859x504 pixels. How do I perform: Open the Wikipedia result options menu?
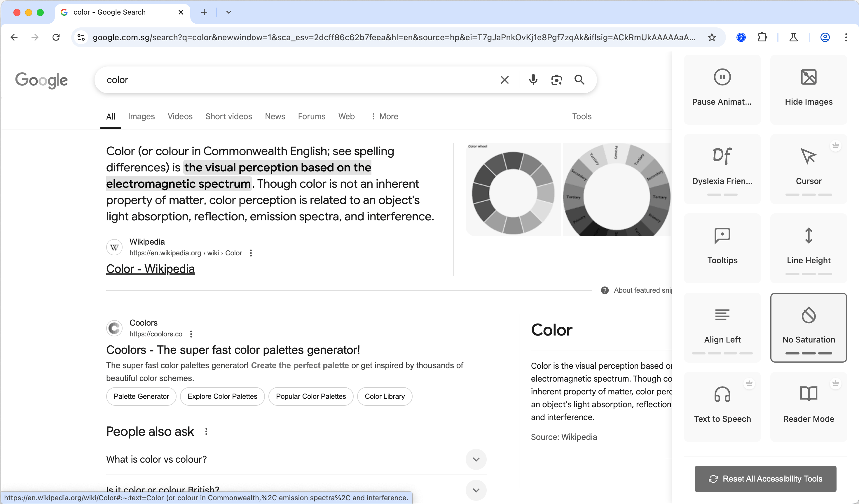click(251, 253)
